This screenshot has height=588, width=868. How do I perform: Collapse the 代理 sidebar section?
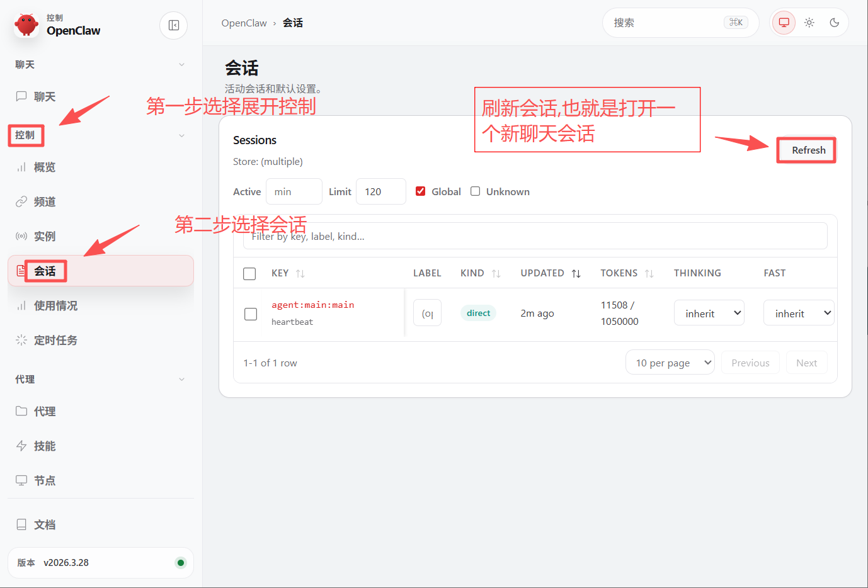coord(181,380)
